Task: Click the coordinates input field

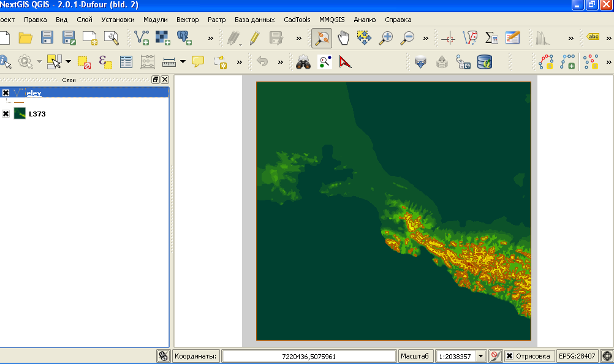Action: 309,356
